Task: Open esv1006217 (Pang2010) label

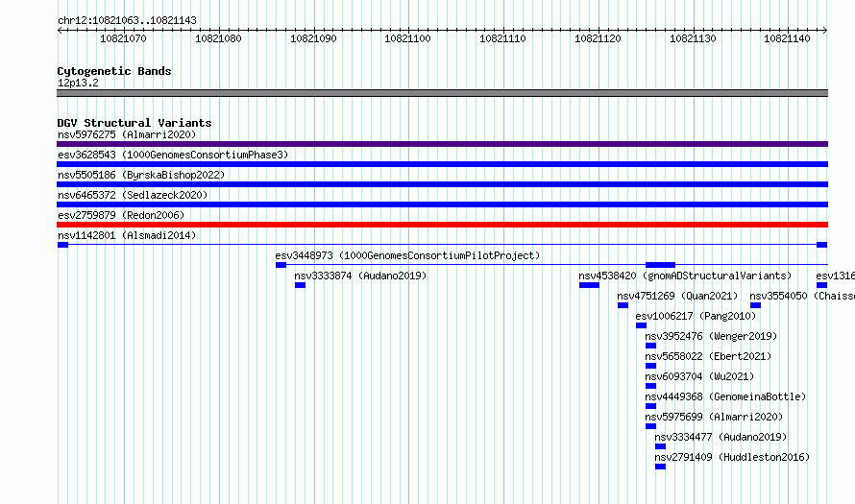Action: [696, 316]
